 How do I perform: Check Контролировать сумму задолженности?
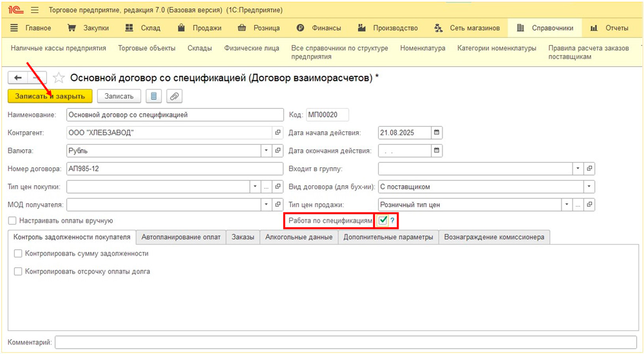point(18,254)
